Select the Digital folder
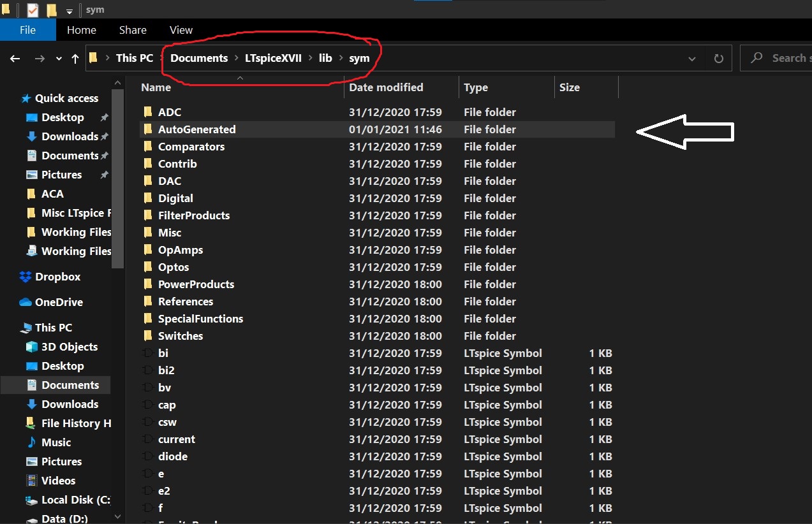This screenshot has width=812, height=524. 376,198
